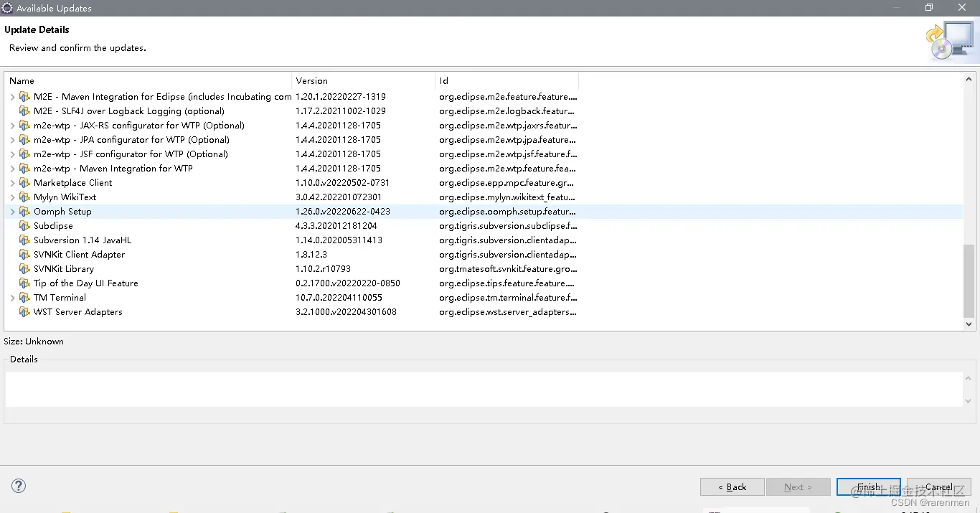Viewport: 980px width, 513px height.
Task: Expand the TM Terminal row
Action: point(12,298)
